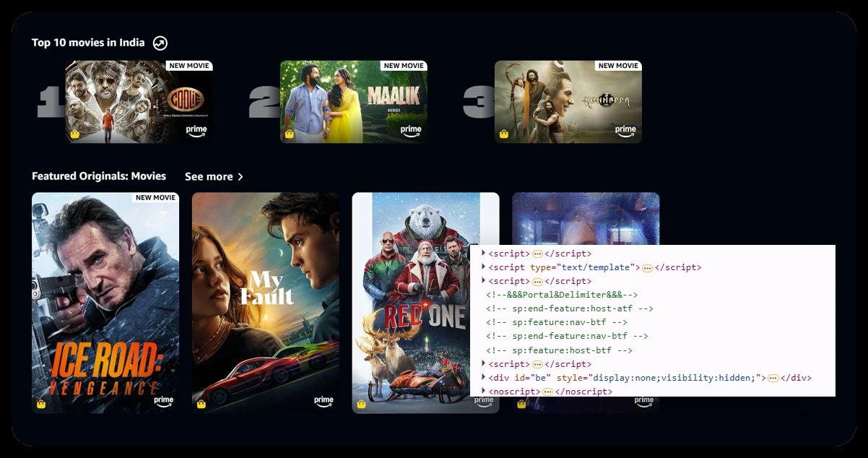Click the shopping bag icon on Maalik poster
Image resolution: width=868 pixels, height=458 pixels.
(289, 134)
